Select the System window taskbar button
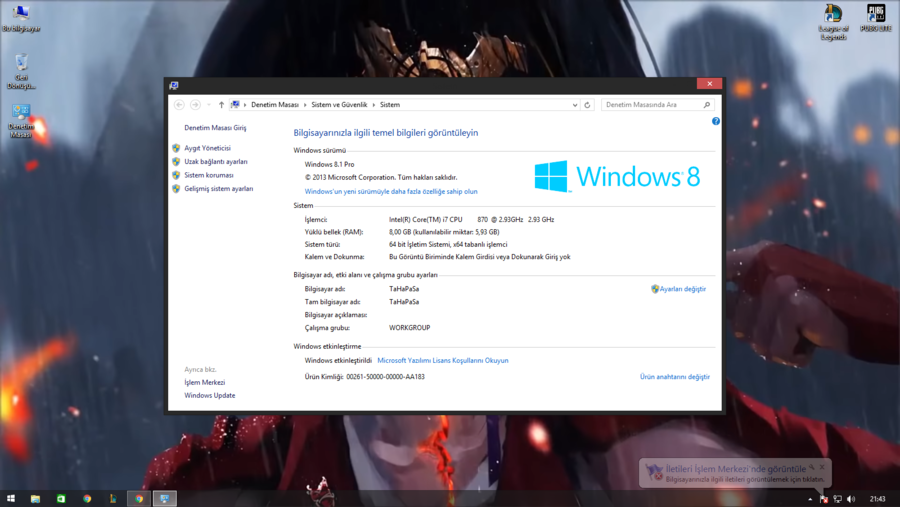The image size is (900, 507). pyautogui.click(x=165, y=498)
